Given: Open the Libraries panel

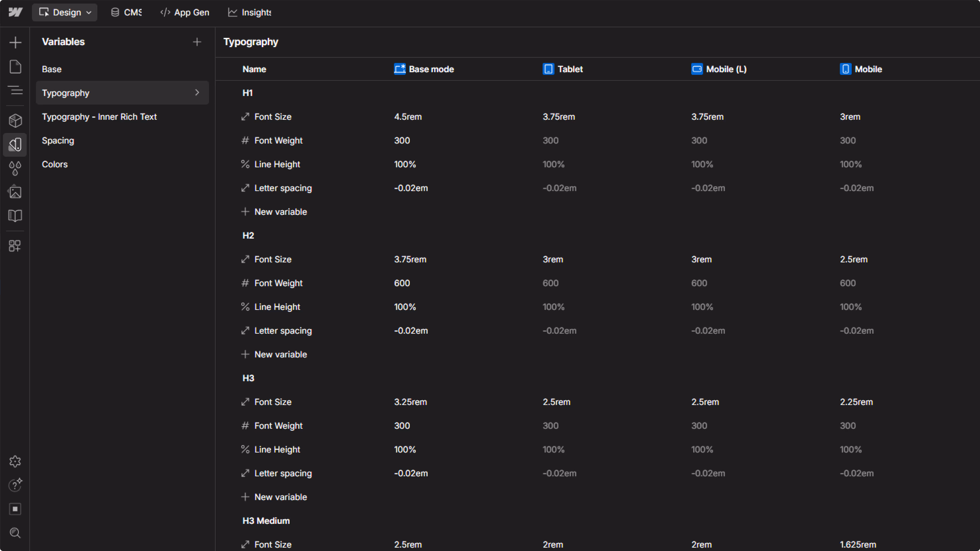Looking at the screenshot, I should tap(15, 216).
